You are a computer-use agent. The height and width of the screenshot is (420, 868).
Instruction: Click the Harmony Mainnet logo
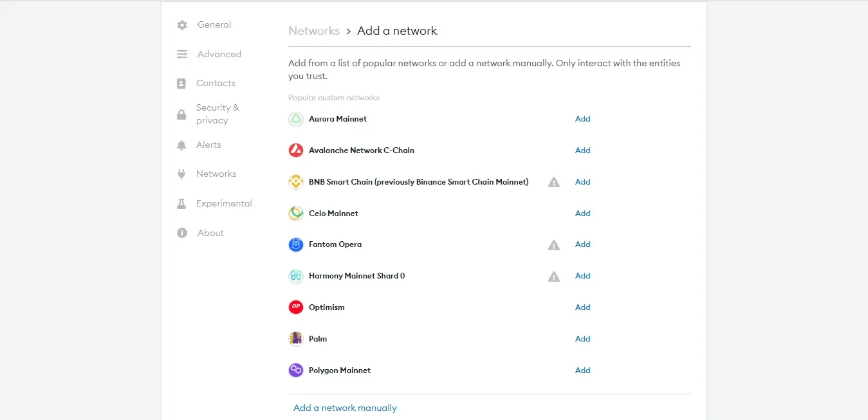tap(296, 276)
